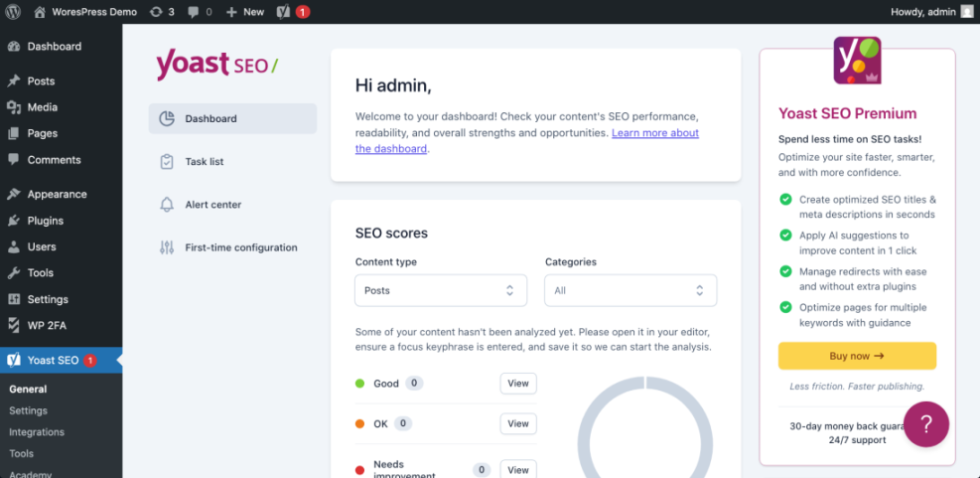Open the WordPress logo menu
The height and width of the screenshot is (478, 980).
13,12
